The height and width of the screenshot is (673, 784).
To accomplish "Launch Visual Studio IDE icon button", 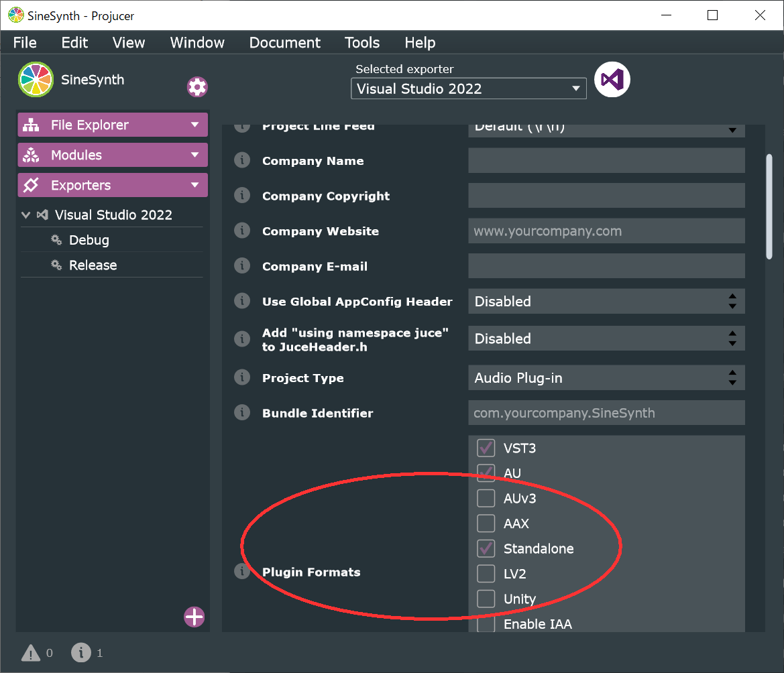I will pos(612,80).
